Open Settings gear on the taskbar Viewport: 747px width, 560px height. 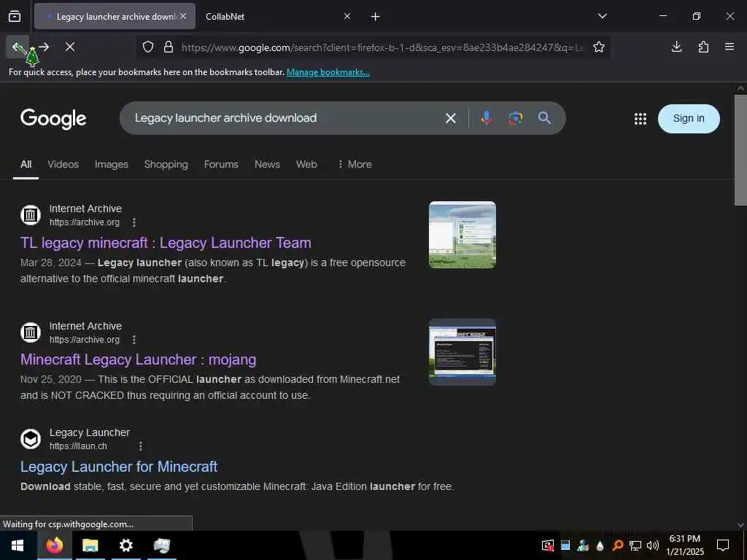click(x=125, y=545)
